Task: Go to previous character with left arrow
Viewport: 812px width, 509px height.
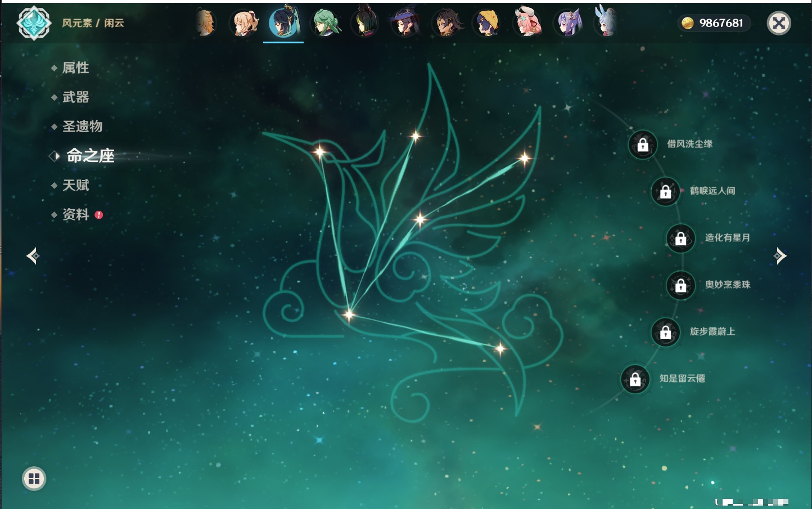Action: 33,256
